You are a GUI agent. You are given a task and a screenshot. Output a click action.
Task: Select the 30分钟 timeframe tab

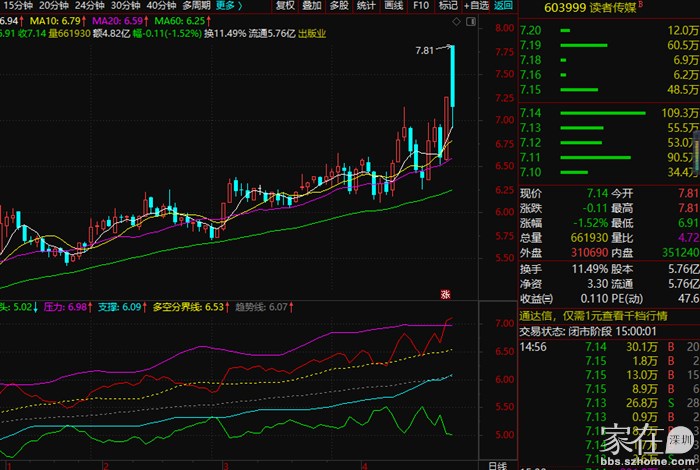112,5
